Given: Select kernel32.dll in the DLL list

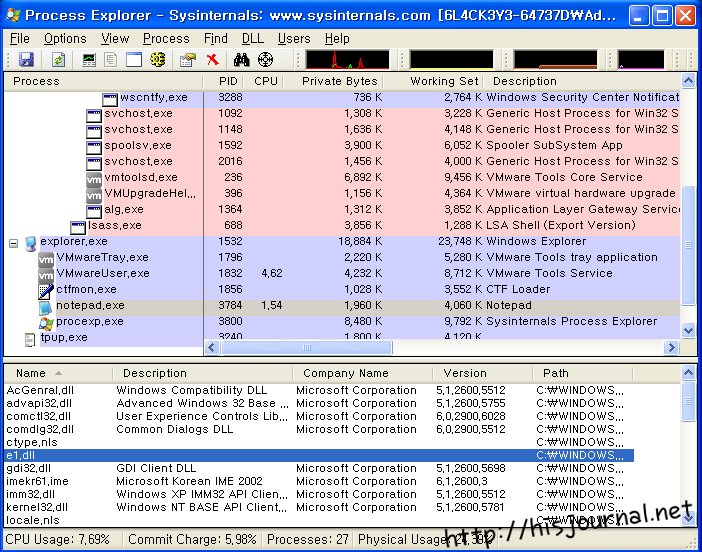Looking at the screenshot, I should tap(319, 507).
